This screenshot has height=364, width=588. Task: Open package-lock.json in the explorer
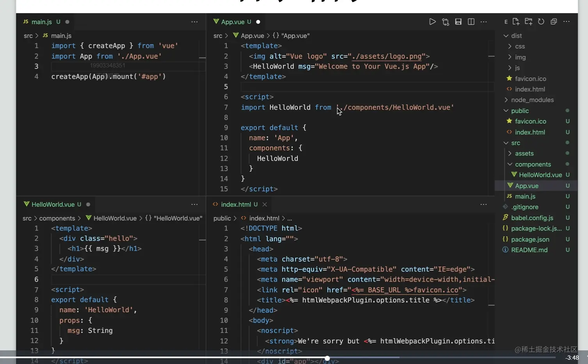pyautogui.click(x=536, y=228)
